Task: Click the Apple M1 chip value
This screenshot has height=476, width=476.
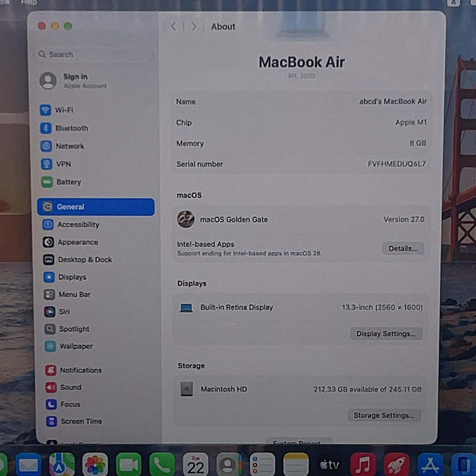Action: click(x=411, y=123)
